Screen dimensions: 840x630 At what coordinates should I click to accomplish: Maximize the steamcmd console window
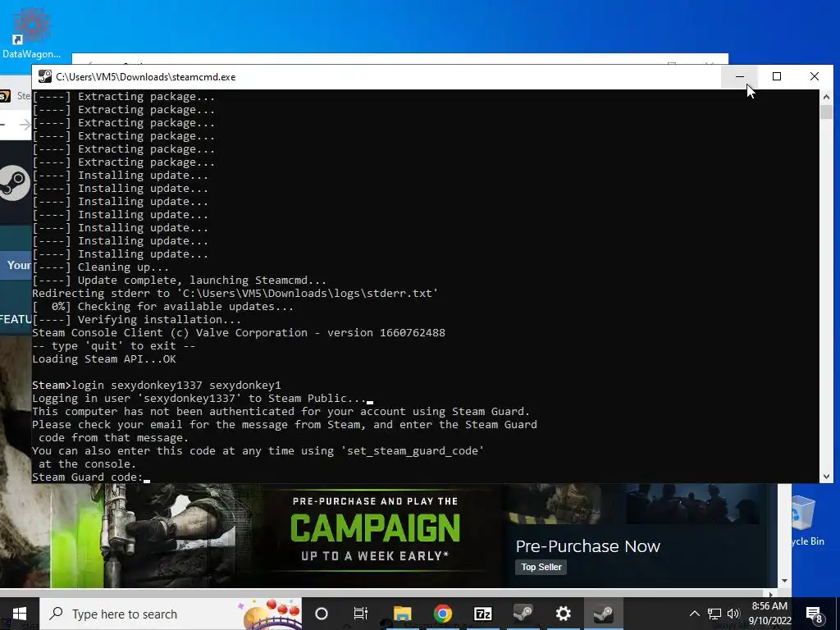pyautogui.click(x=777, y=76)
